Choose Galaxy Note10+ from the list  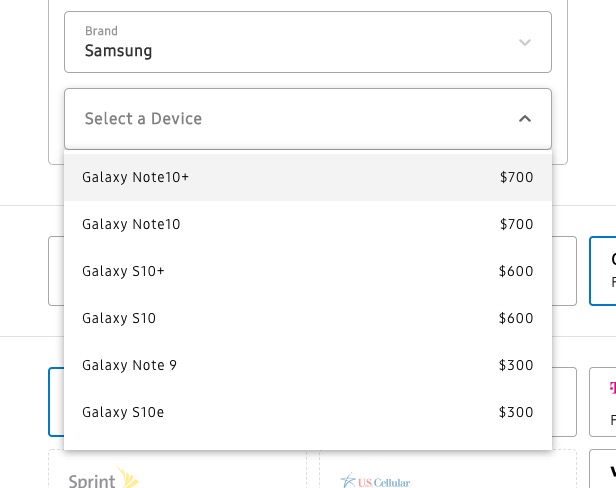tap(136, 177)
